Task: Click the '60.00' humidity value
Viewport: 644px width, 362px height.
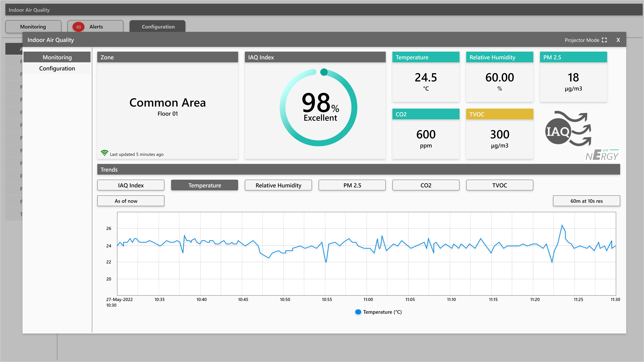Action: click(500, 77)
